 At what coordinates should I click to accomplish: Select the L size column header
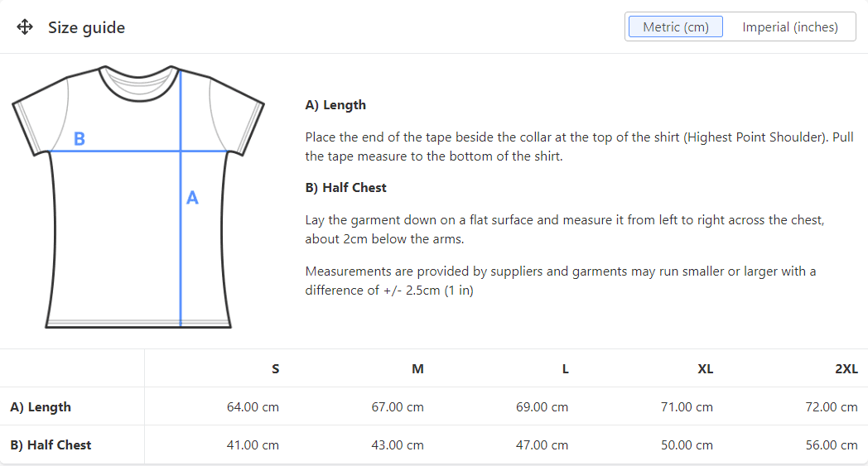565,369
